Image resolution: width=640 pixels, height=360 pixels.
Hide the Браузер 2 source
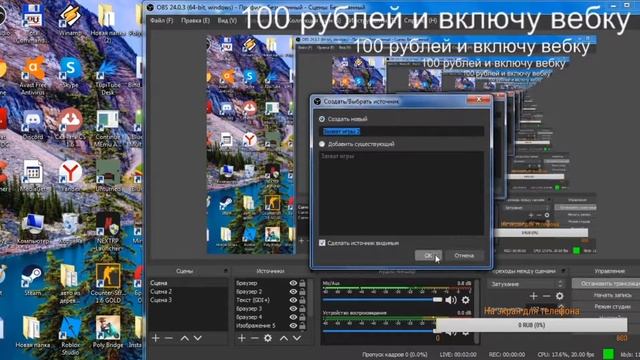click(293, 291)
